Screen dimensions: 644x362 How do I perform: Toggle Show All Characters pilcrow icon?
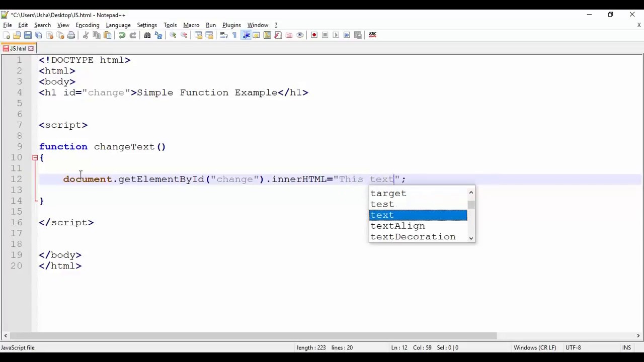[234, 35]
